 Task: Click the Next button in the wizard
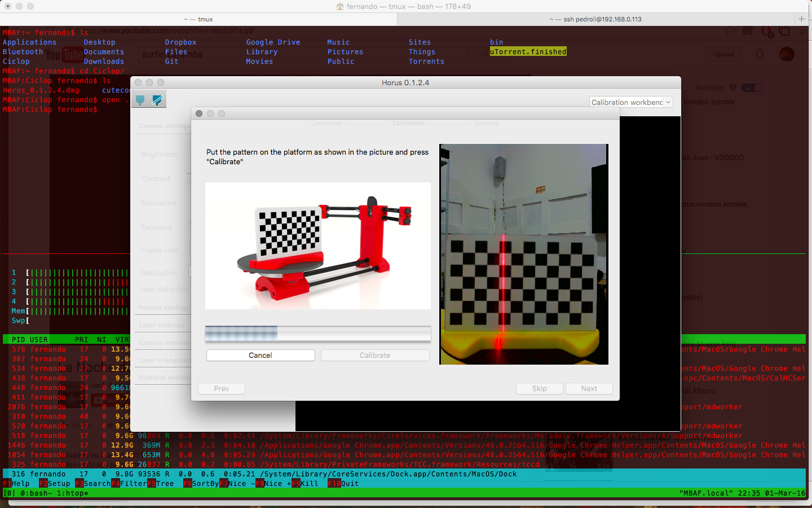[589, 388]
